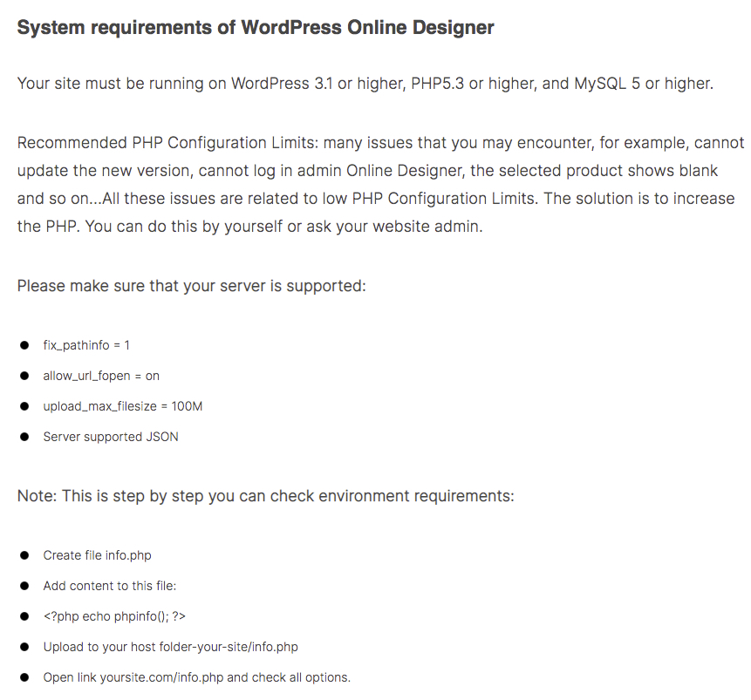Click the yoursite.com/info.php link text
This screenshot has height=700, width=751.
(161, 677)
